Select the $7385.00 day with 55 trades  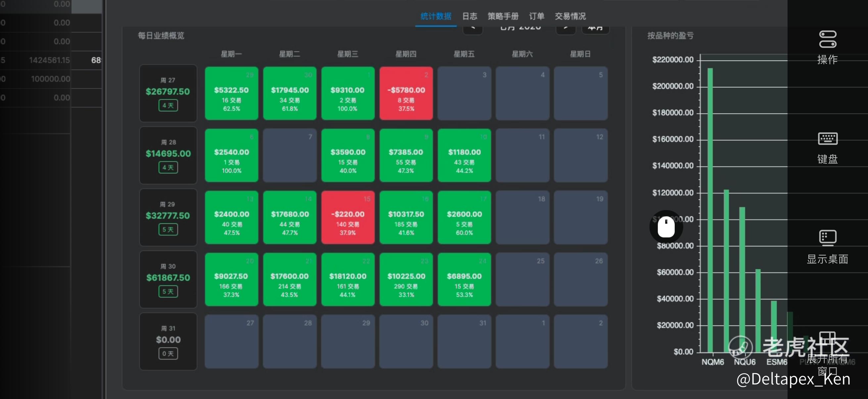coord(406,155)
